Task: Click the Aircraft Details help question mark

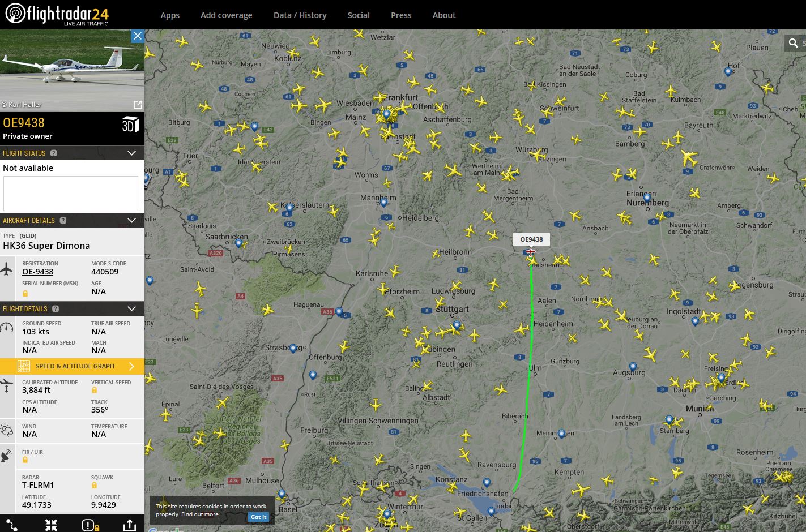Action: click(x=63, y=221)
